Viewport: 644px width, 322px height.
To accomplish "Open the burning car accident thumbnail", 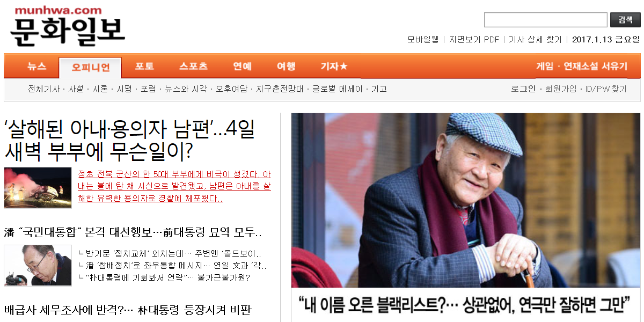I will pos(38,187).
